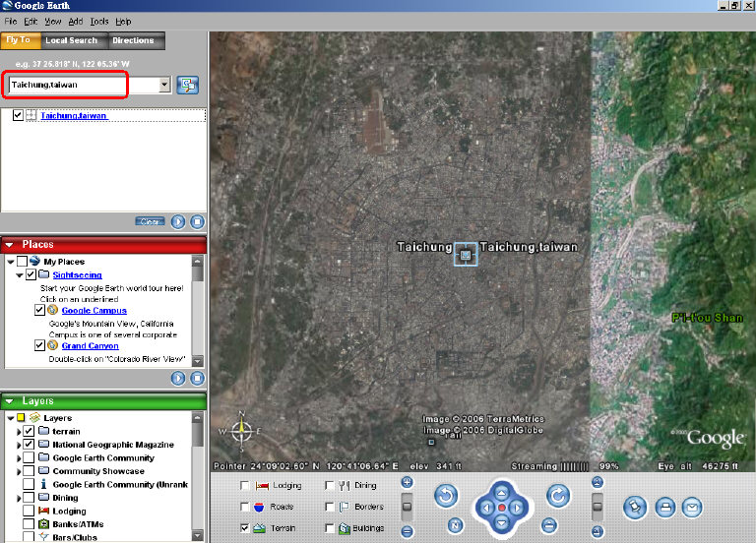
Task: Enable the Buildings overlay checkbox
Action: click(x=330, y=528)
